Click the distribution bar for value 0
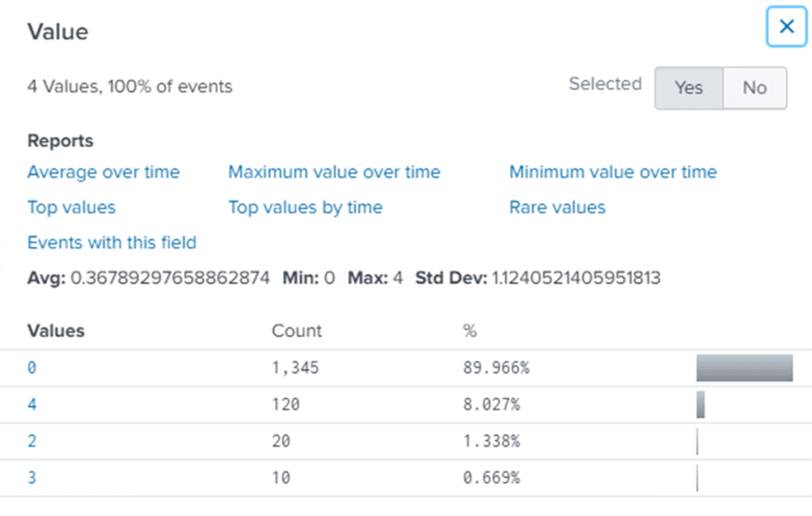The height and width of the screenshot is (516, 812). (x=744, y=368)
